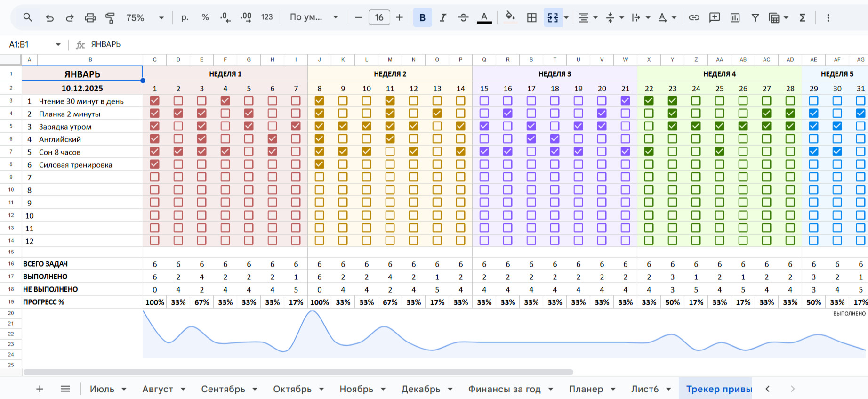Uncheck 'Чтение 30 минут в день' for day 1
868x399 pixels.
click(154, 101)
